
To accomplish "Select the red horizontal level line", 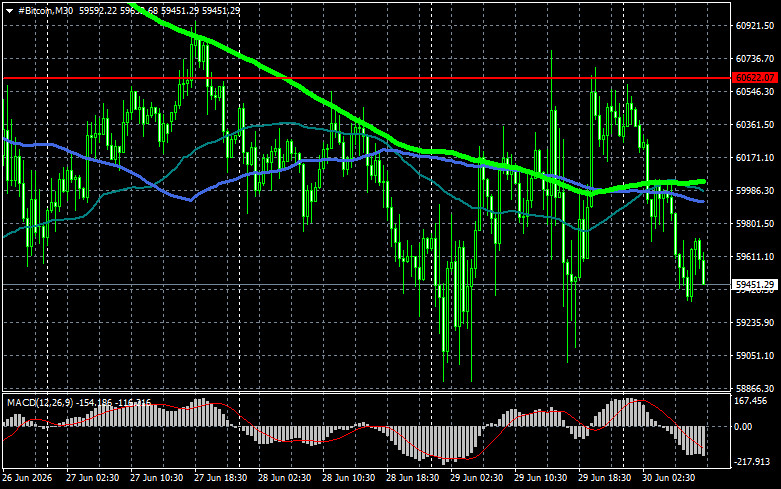I will 367,78.
